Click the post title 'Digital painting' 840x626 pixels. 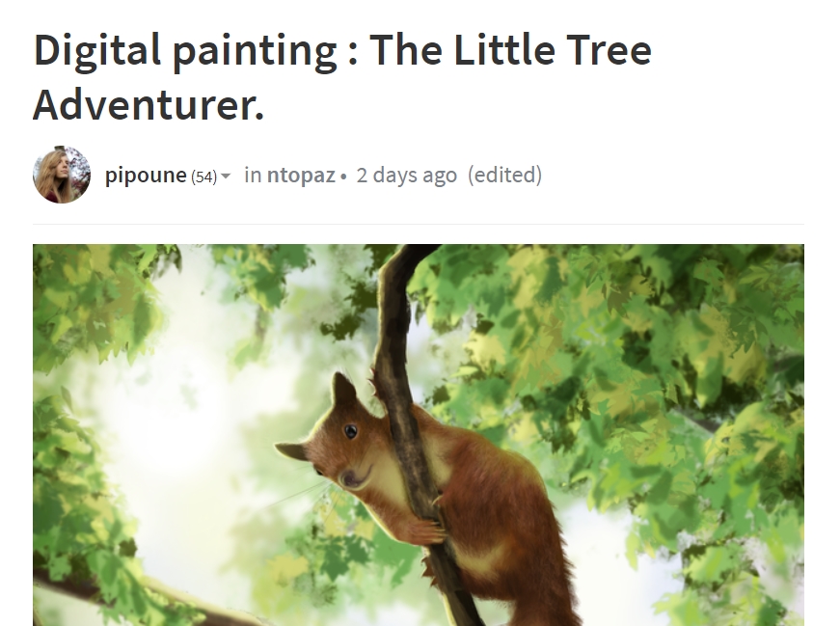[185, 50]
